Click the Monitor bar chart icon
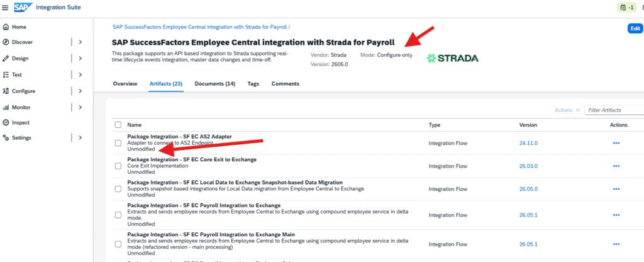 click(x=6, y=107)
